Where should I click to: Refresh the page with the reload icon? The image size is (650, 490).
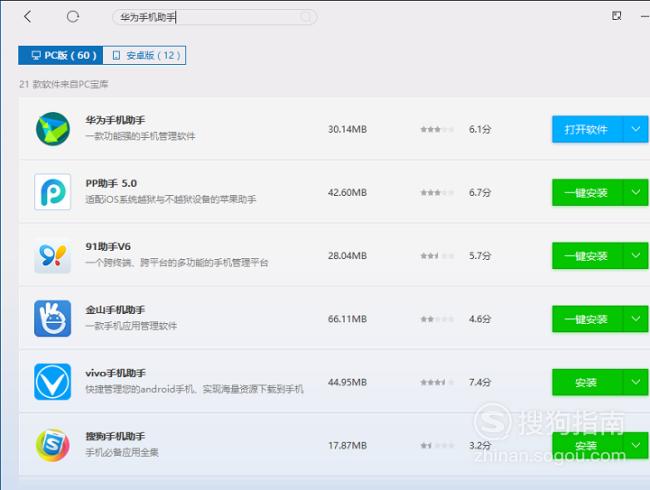pos(73,17)
